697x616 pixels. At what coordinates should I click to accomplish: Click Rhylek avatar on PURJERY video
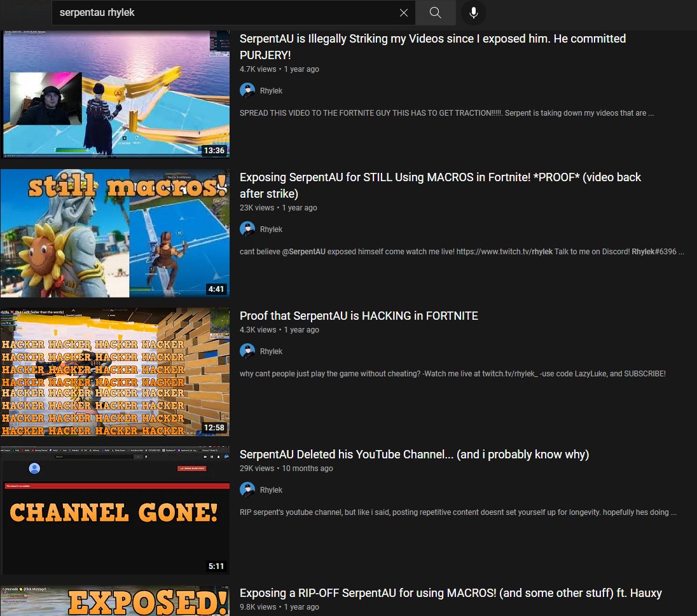247,90
